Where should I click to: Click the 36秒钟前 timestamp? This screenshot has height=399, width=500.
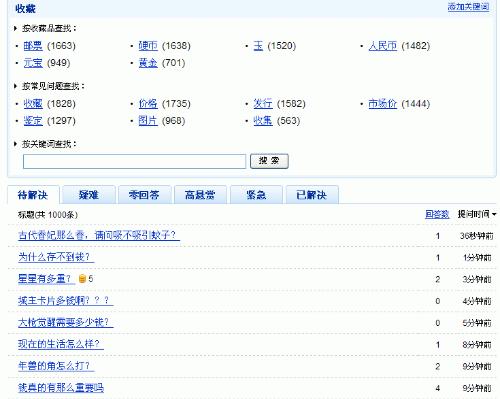click(477, 236)
